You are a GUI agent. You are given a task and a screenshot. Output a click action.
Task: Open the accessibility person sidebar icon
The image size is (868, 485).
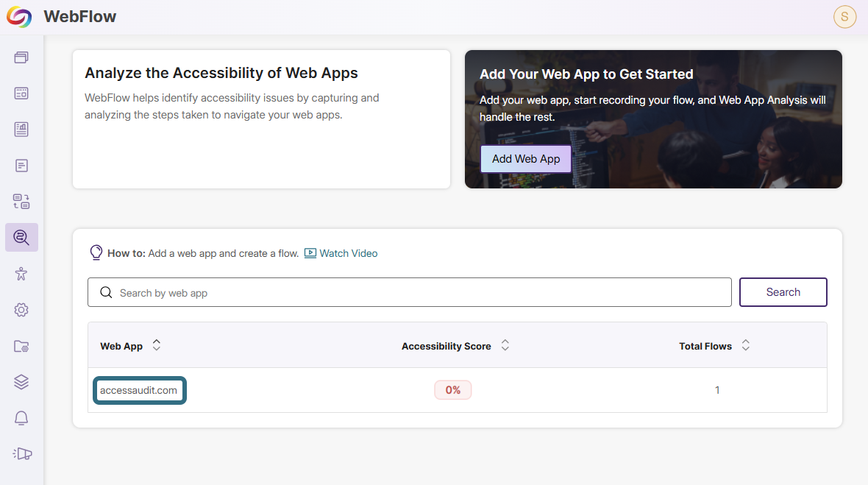pyautogui.click(x=21, y=274)
